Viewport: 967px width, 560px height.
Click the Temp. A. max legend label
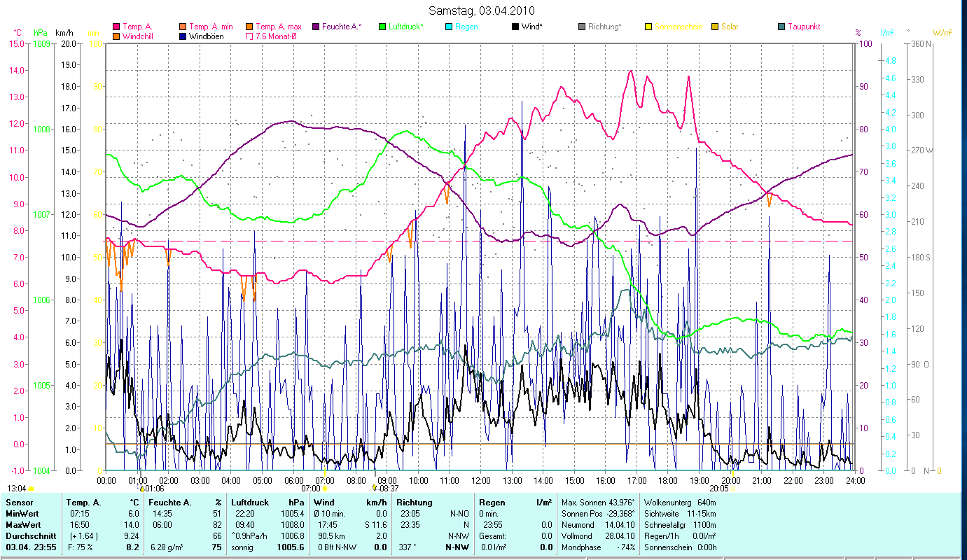coord(280,27)
